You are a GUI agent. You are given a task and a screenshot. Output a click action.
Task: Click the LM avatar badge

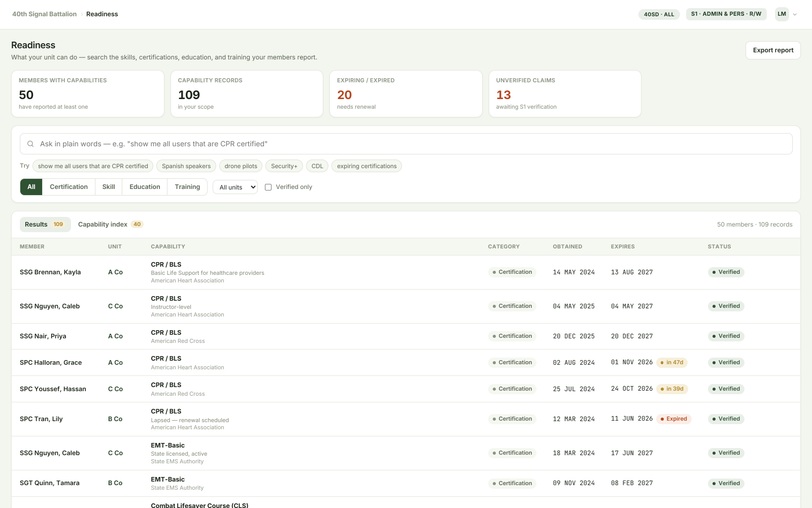[x=782, y=14]
